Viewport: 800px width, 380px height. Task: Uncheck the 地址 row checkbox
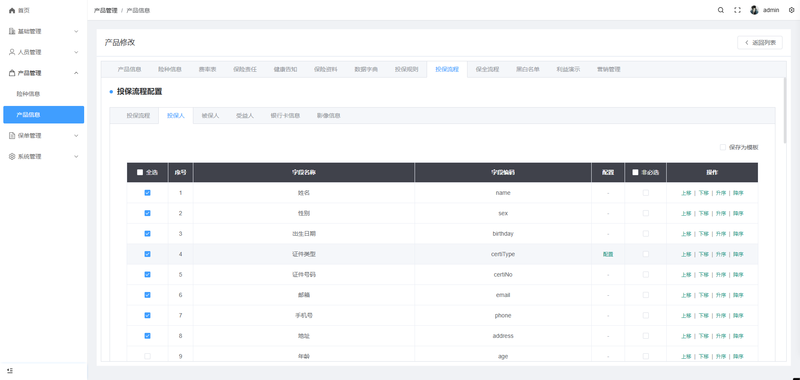(x=147, y=336)
